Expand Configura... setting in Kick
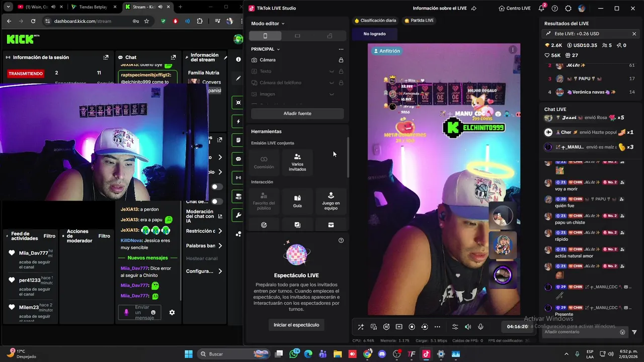Image resolution: width=644 pixels, height=362 pixels. 204,271
